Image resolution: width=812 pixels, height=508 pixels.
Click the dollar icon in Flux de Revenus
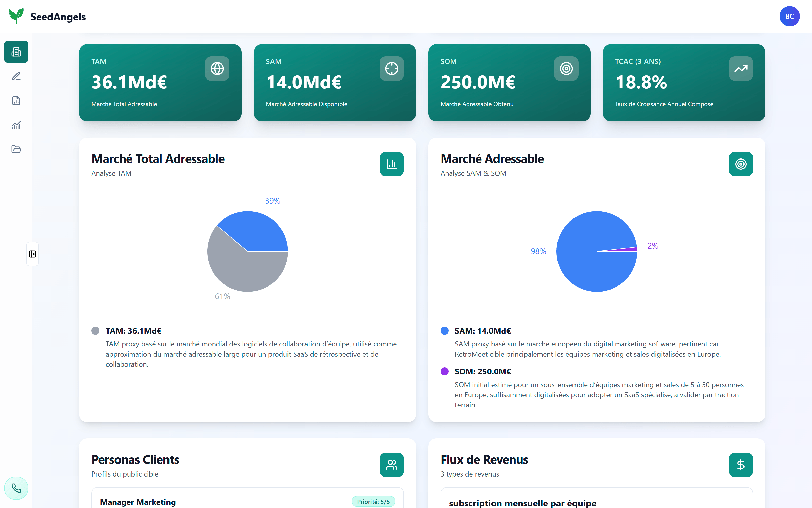pos(740,465)
